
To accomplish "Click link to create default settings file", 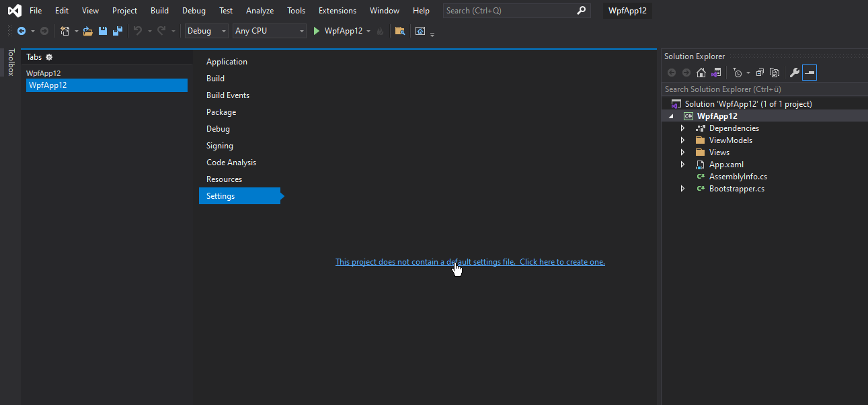I will coord(470,262).
